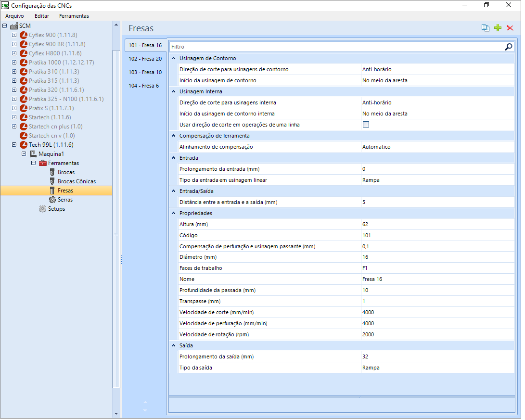Click the Startech (1.11.6) machine icon

tap(24, 118)
